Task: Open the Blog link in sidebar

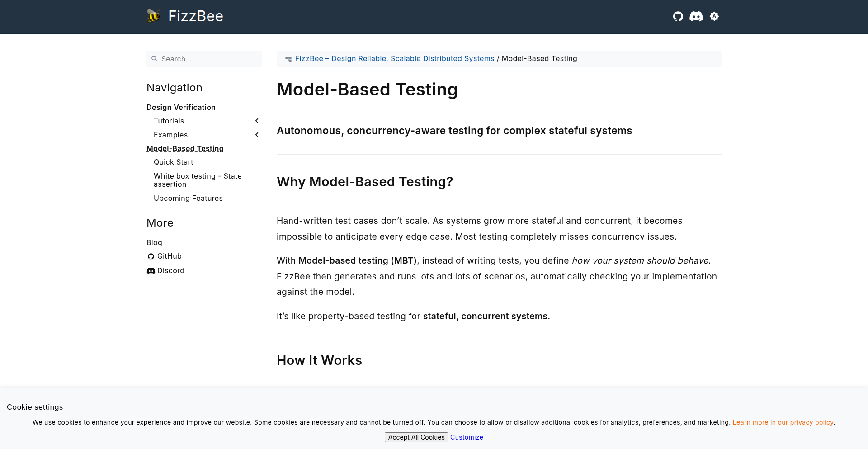Action: pos(154,242)
